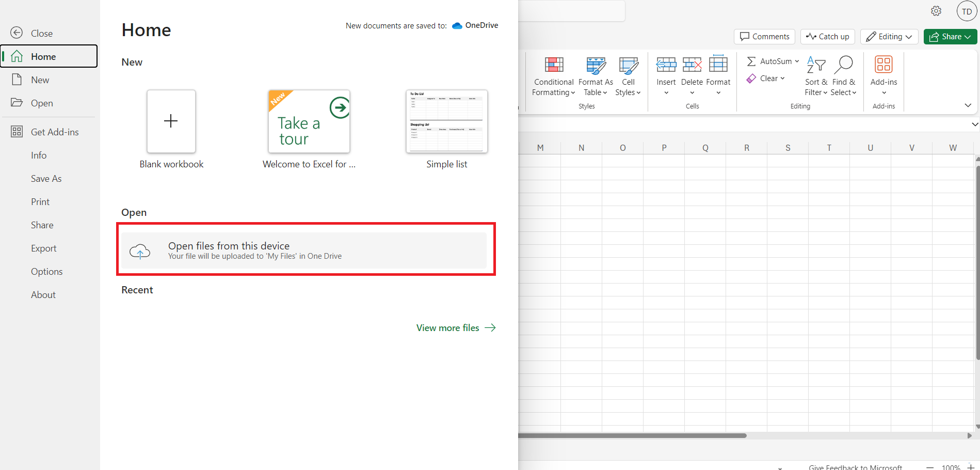Click the Cell Styles icon
Screen dimensions: 980x470
(628, 65)
